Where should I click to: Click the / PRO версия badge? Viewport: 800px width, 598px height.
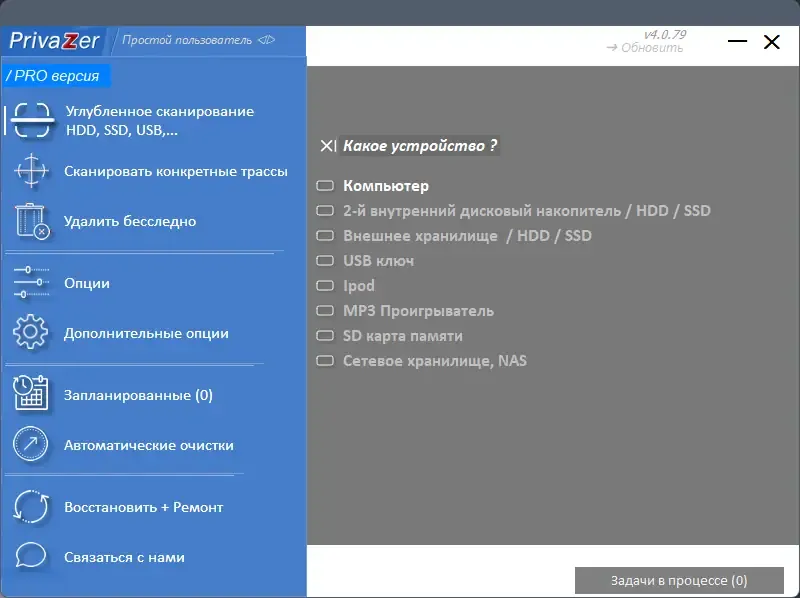click(56, 76)
